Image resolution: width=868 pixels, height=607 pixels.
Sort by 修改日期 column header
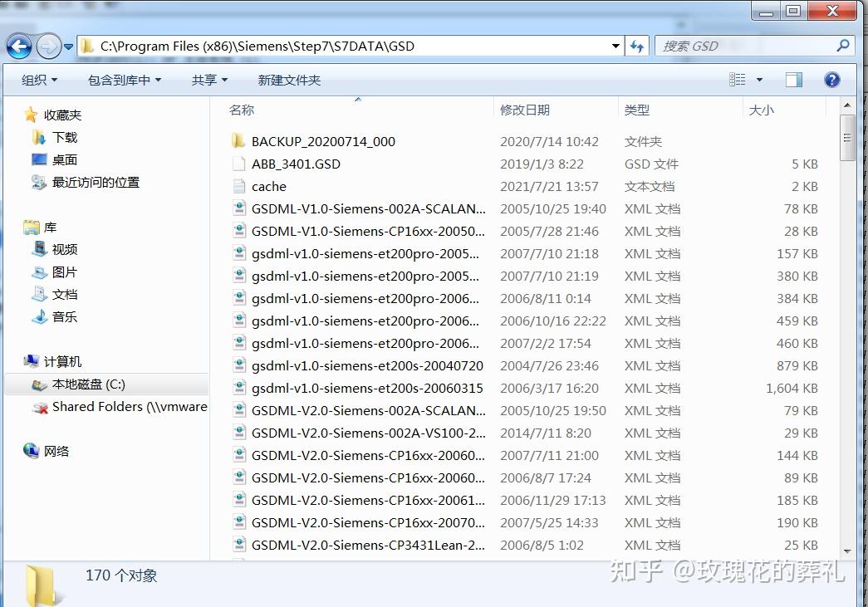525,110
